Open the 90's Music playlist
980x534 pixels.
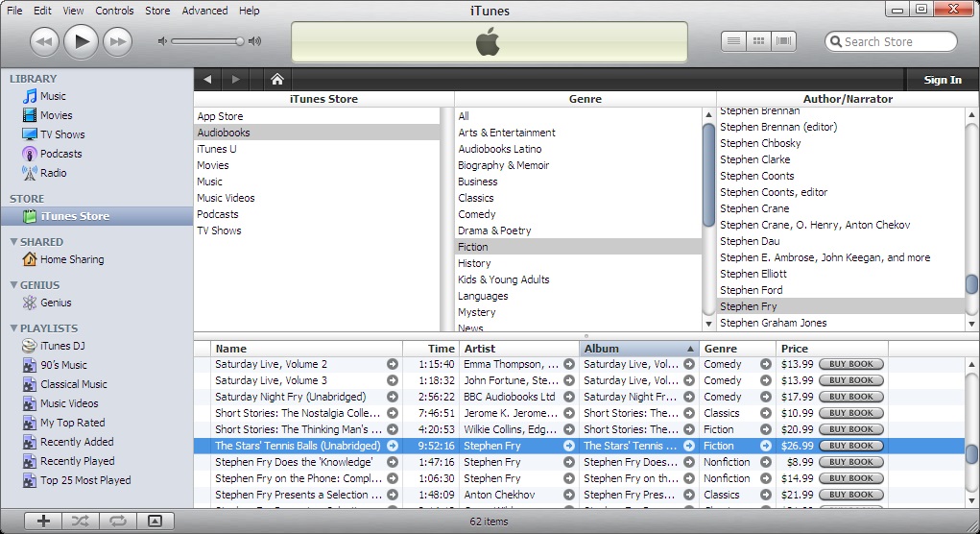(63, 365)
